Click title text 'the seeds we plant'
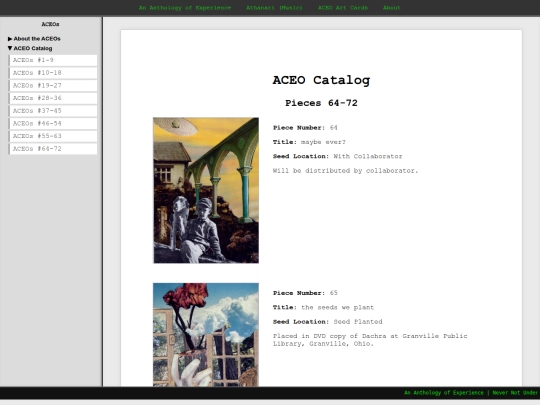The image size is (540, 405). [x=338, y=307]
